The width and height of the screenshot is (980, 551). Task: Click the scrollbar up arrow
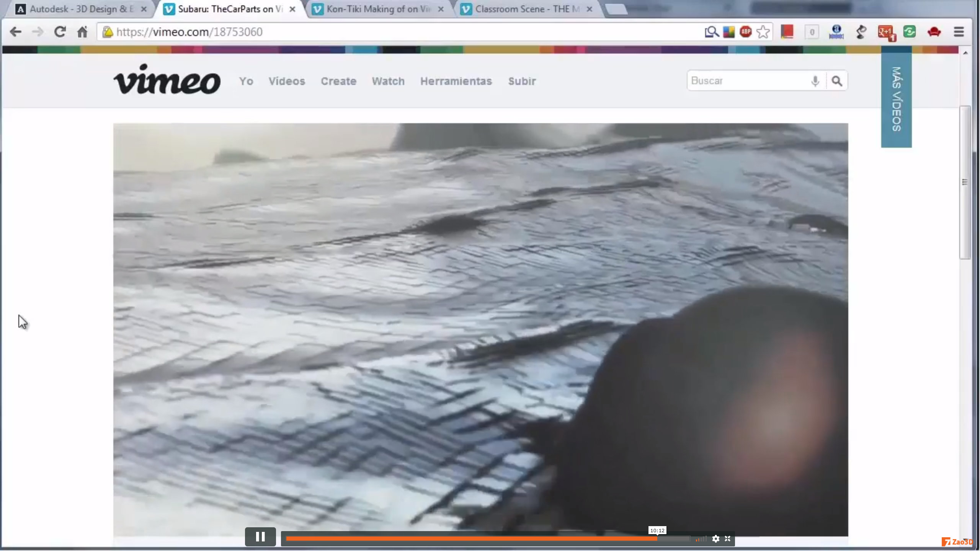tap(965, 53)
